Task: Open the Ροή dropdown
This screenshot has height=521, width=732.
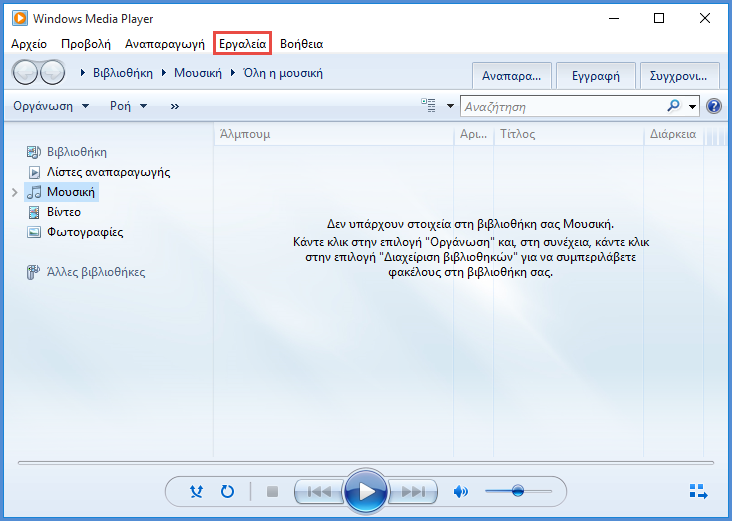Action: tap(128, 106)
